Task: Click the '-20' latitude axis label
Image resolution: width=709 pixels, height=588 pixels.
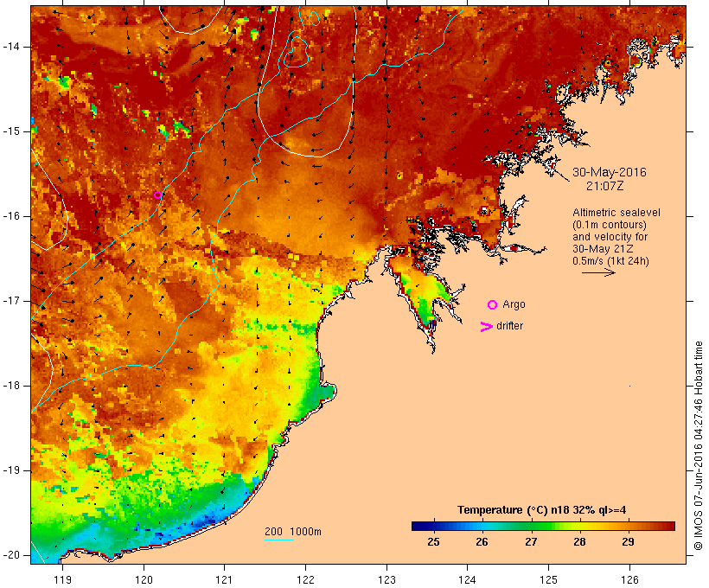Action: point(11,555)
